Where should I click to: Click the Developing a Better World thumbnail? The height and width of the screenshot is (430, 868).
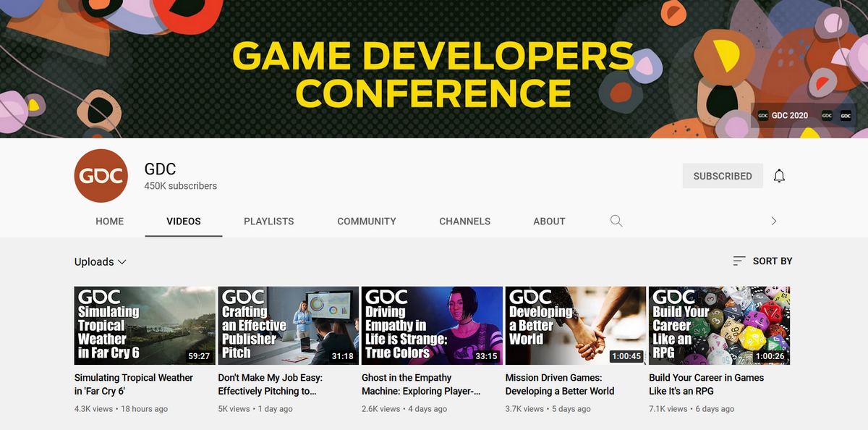coord(575,326)
